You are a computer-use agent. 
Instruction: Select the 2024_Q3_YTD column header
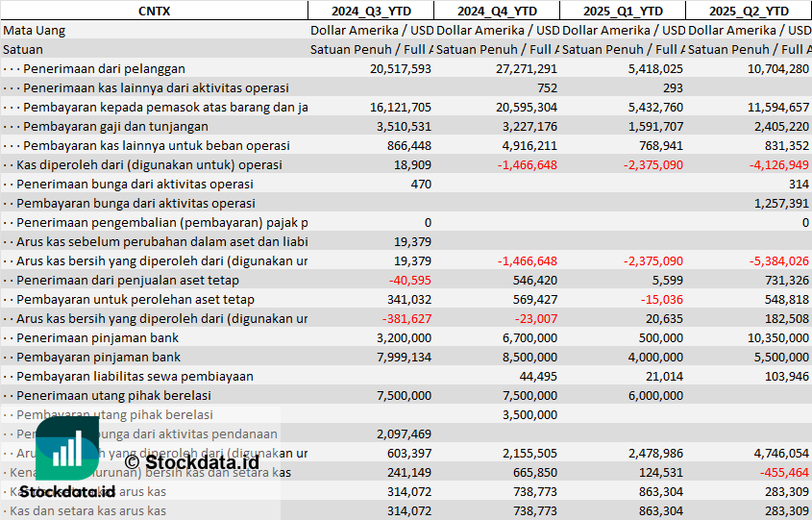coord(371,11)
